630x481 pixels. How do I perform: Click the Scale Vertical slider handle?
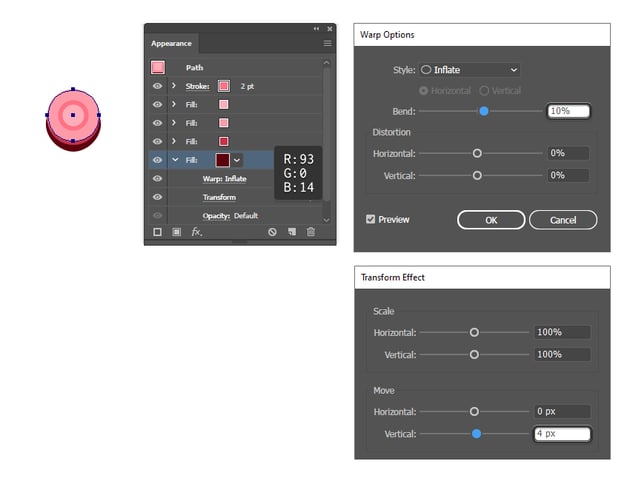point(474,354)
